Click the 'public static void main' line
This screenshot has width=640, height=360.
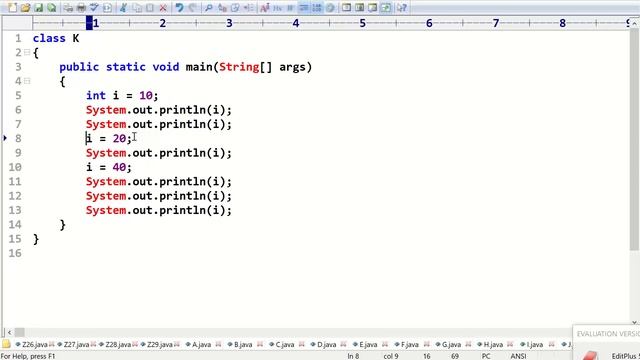point(186,67)
